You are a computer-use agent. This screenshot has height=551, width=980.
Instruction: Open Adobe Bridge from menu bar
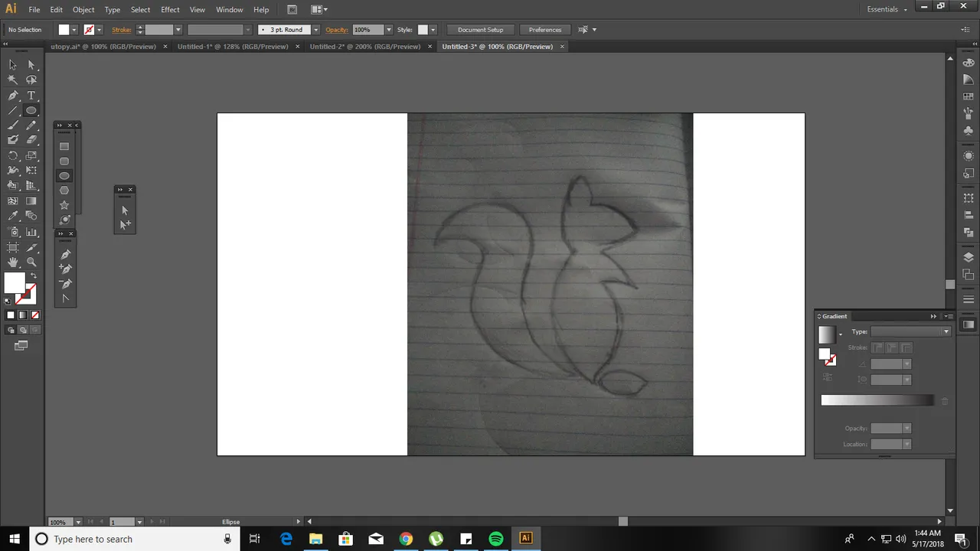292,10
